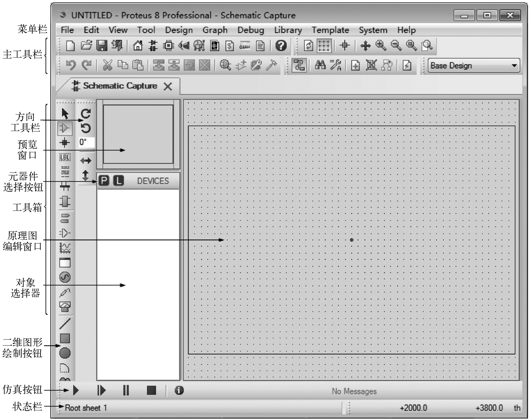
Task: Toggle the wire autorouter
Action: pyautogui.click(x=299, y=65)
